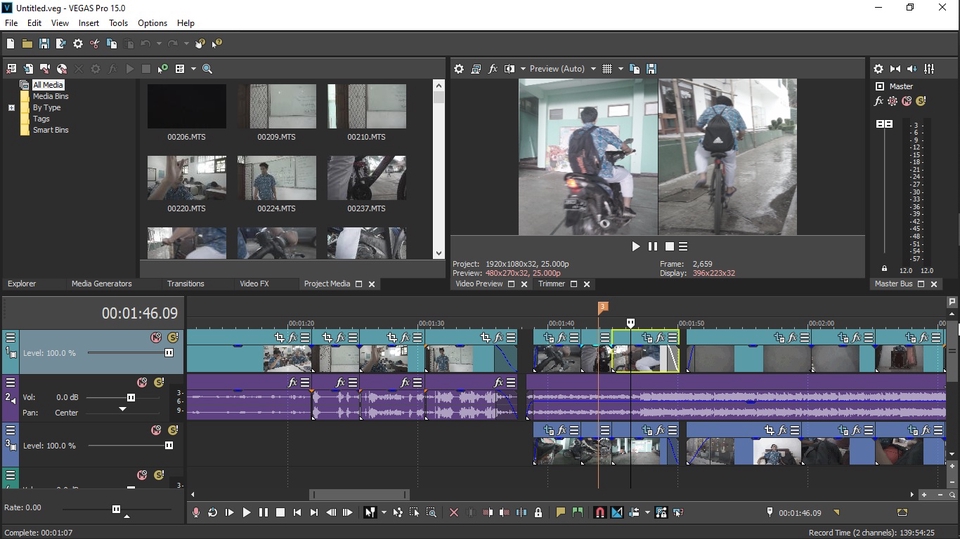The width and height of the screenshot is (960, 539).
Task: Switch to the Transitions tab
Action: tap(186, 284)
